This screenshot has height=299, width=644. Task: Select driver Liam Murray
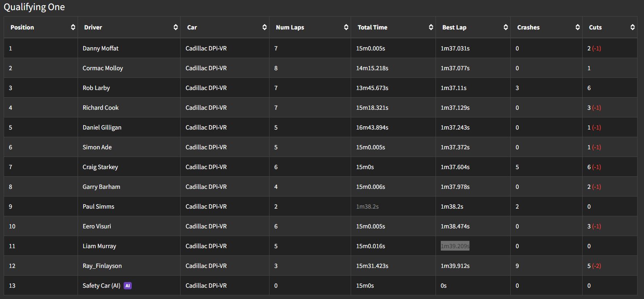click(x=99, y=246)
